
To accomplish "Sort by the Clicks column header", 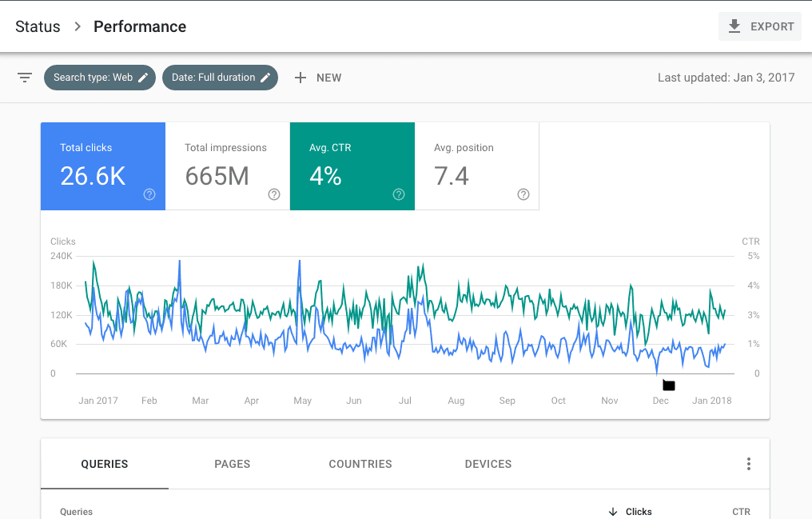I will 638,512.
